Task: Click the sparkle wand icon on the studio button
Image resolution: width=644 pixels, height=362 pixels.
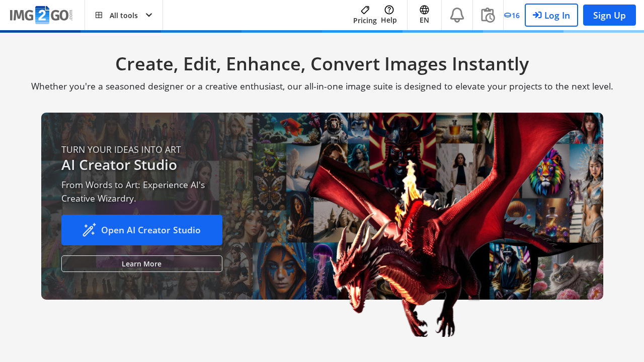Action: [x=89, y=230]
